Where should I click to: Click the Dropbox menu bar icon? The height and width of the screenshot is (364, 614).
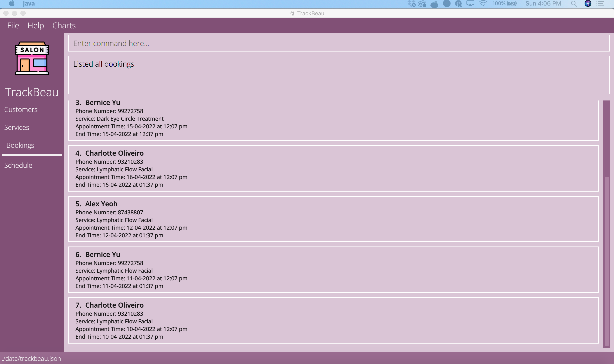click(411, 3)
